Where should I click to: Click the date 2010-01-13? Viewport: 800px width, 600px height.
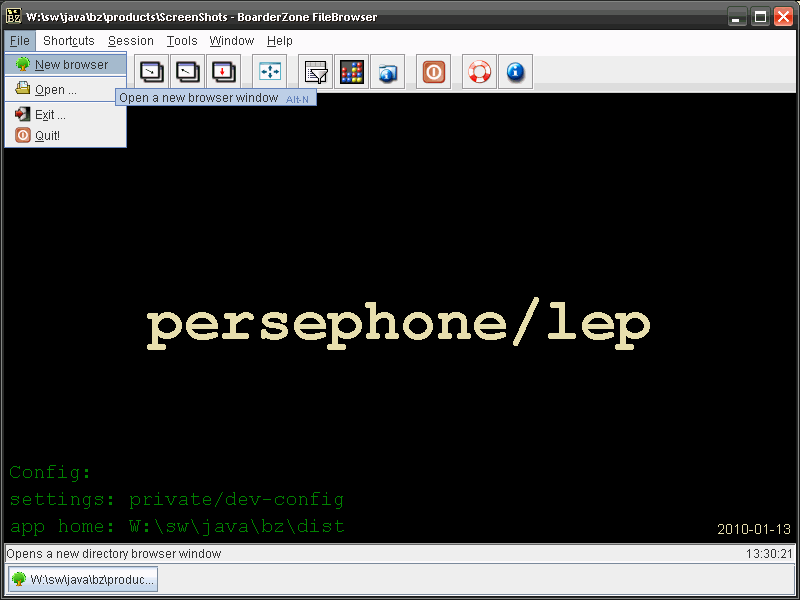754,529
